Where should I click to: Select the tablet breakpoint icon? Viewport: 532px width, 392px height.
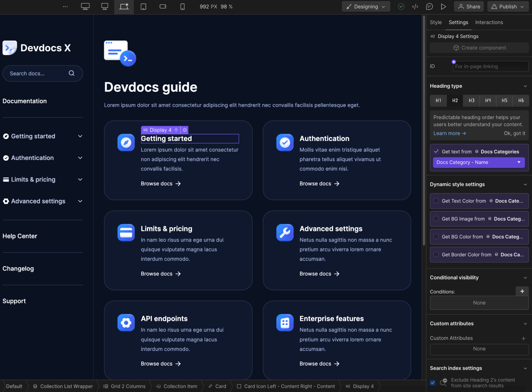pyautogui.click(x=144, y=6)
